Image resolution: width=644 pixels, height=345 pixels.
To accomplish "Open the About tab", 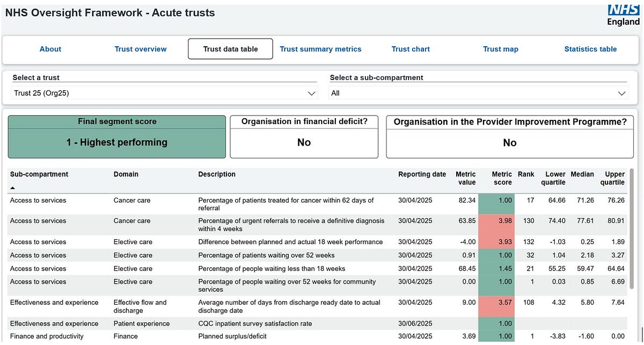I will click(50, 49).
